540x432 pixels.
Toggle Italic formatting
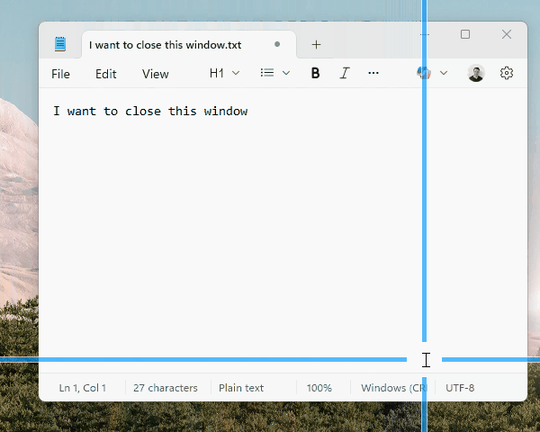pyautogui.click(x=344, y=73)
